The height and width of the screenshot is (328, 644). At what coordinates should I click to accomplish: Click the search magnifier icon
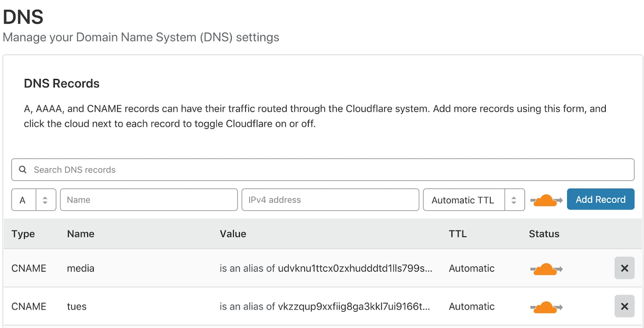tap(23, 170)
